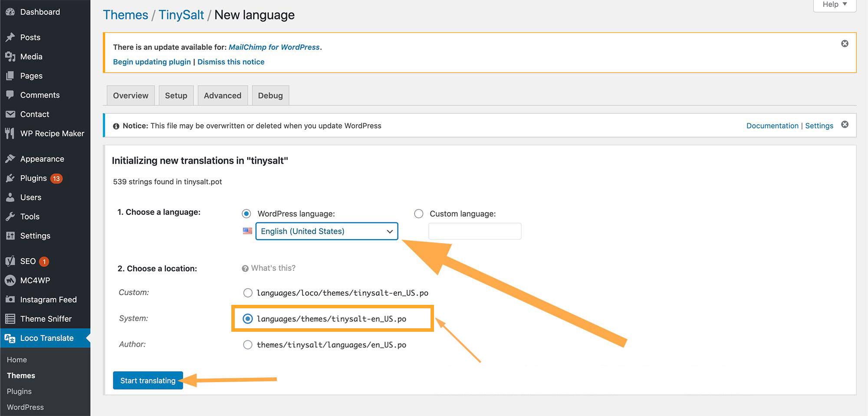The image size is (868, 416).
Task: Click the Custom language text field
Action: [474, 231]
